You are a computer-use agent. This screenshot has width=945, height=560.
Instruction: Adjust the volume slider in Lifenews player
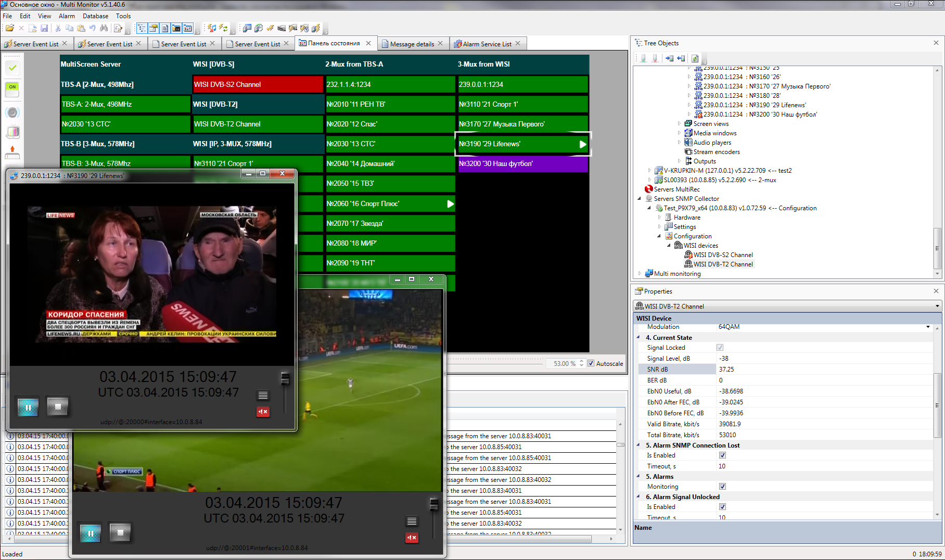(285, 378)
